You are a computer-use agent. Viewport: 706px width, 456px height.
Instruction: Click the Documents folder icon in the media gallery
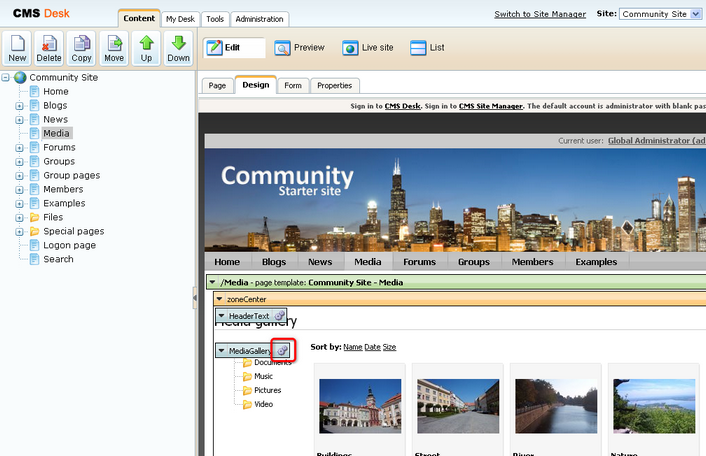pos(247,363)
